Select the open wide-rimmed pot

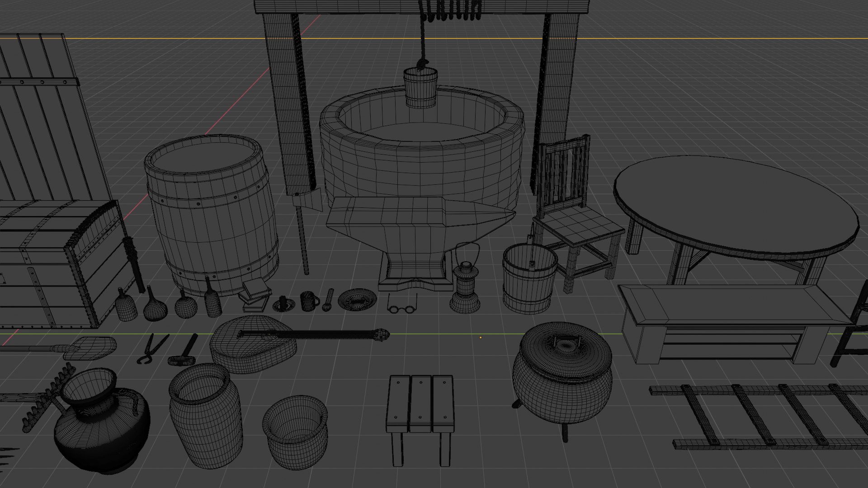(x=295, y=432)
